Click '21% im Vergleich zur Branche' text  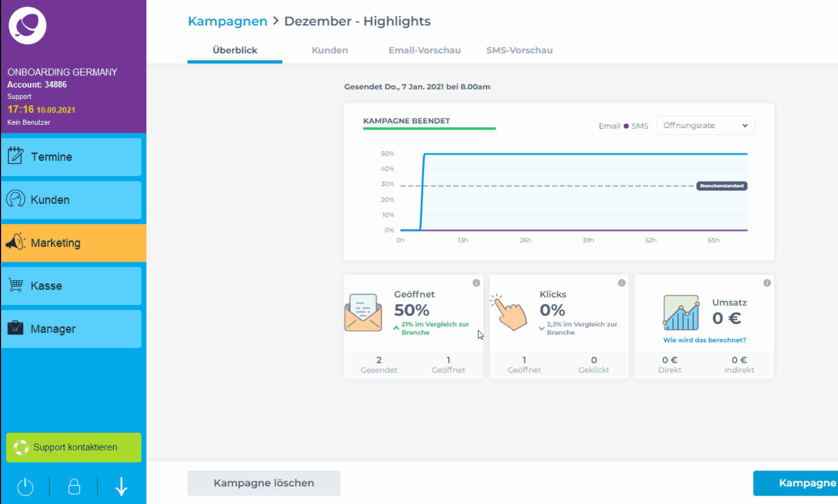(435, 328)
